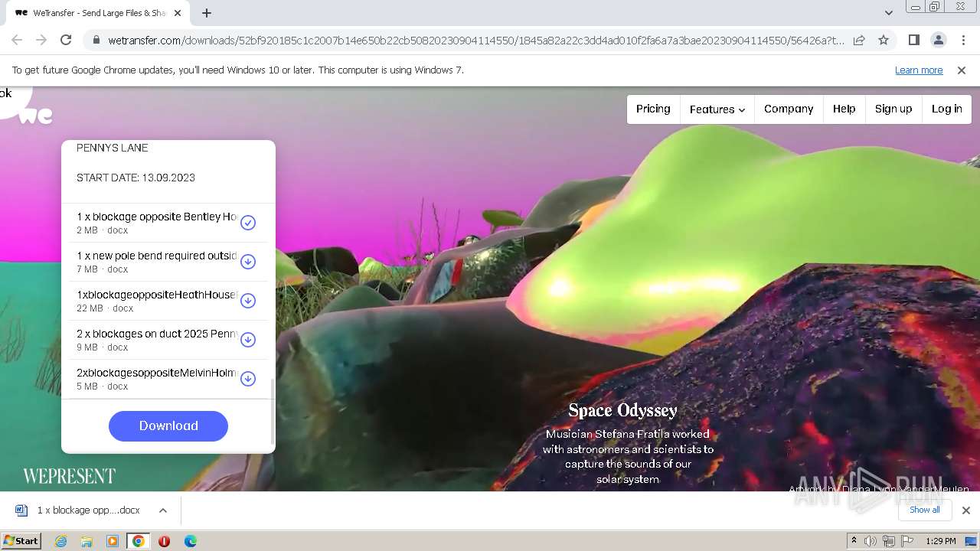Select the '1 x blockage opposite Bentley' file name
Image resolution: width=980 pixels, height=551 pixels.
tap(157, 217)
